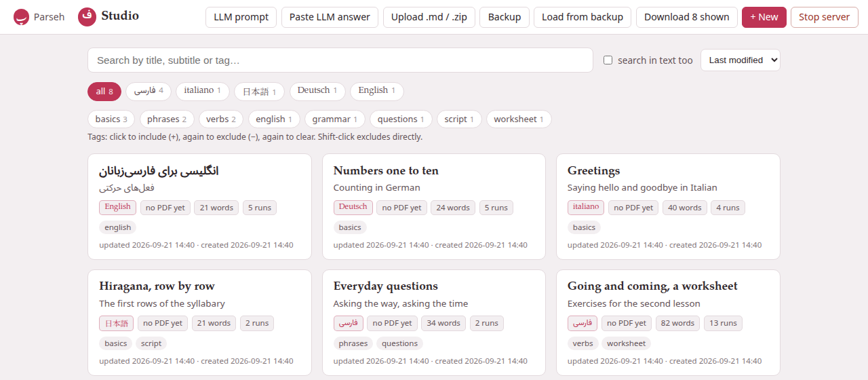Toggle the questions 1 tag filter
Viewport: 868px width, 380px height.
(x=401, y=119)
